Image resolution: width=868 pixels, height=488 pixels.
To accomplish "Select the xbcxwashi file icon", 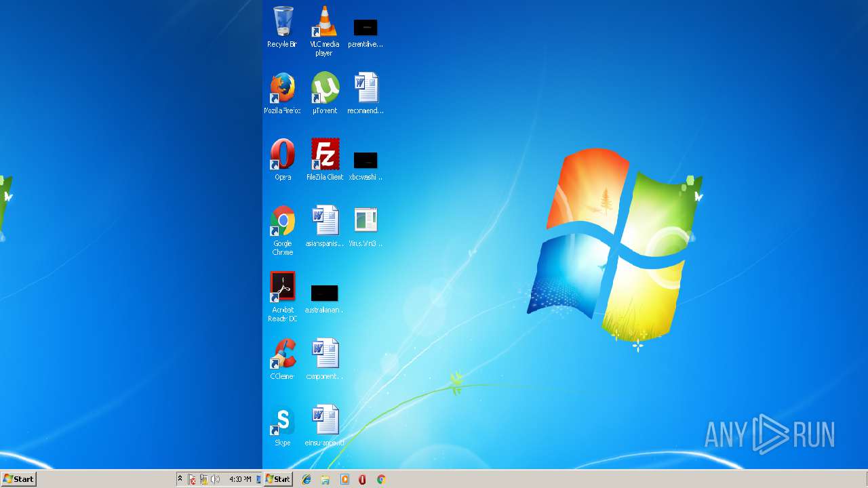I will pyautogui.click(x=366, y=161).
